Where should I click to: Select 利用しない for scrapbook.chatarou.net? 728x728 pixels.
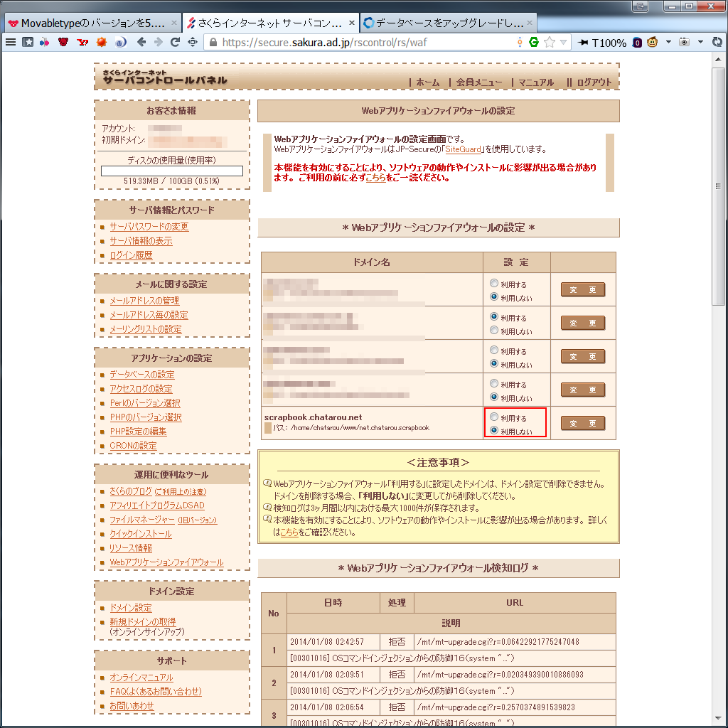pyautogui.click(x=494, y=430)
